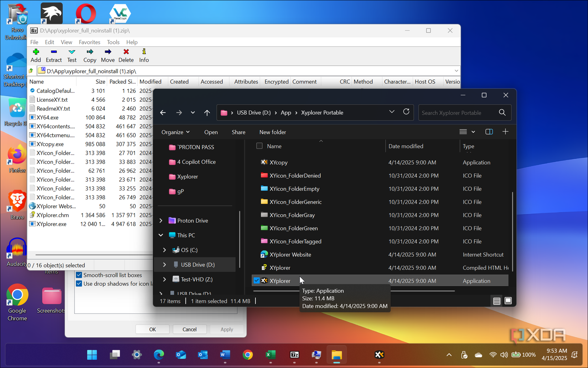Viewport: 588px width, 368px height.
Task: Click the Apply button
Action: (227, 329)
